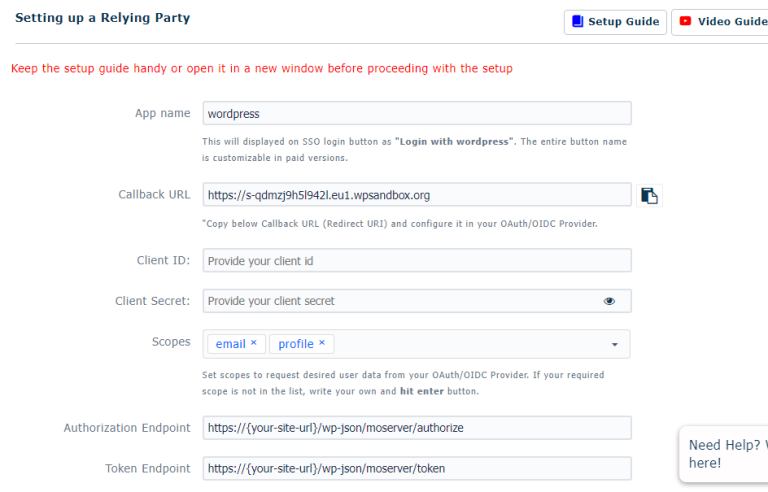Click the copy Callback URL icon
Image resolution: width=768 pixels, height=492 pixels.
click(649, 195)
